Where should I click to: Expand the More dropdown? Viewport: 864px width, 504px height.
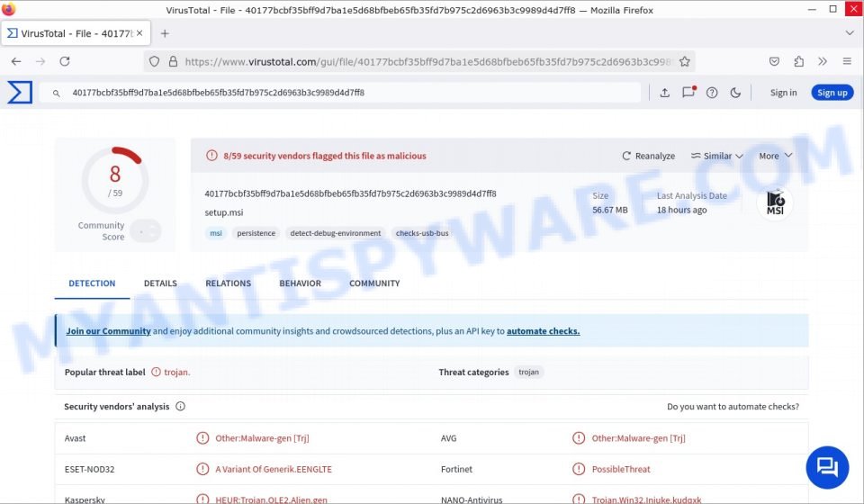click(775, 156)
